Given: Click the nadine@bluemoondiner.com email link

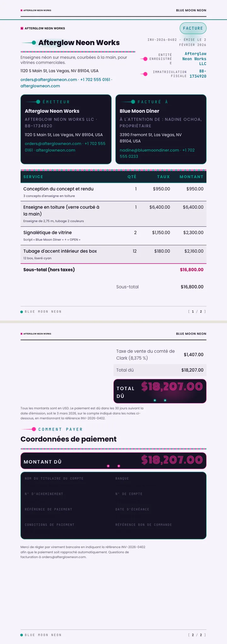Looking at the screenshot, I should coord(149,150).
